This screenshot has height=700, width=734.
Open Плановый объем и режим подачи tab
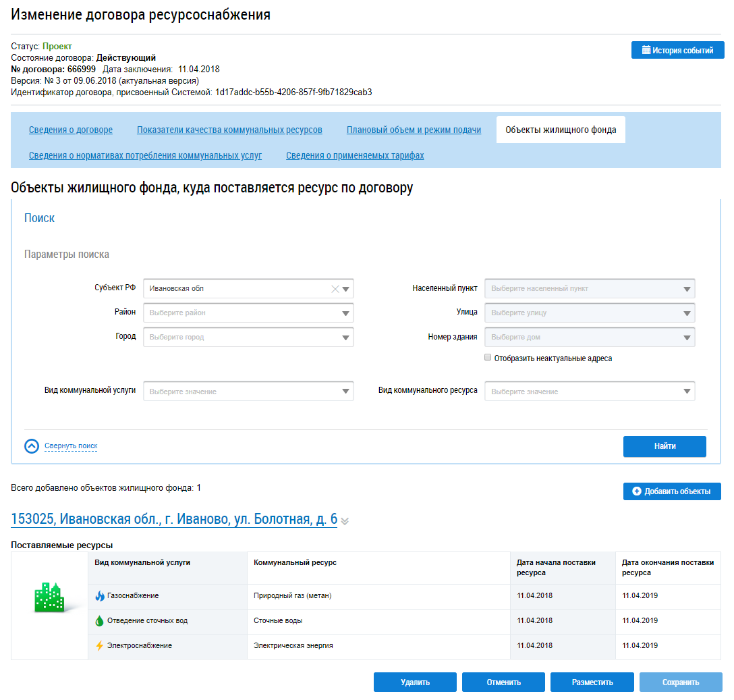tap(414, 130)
